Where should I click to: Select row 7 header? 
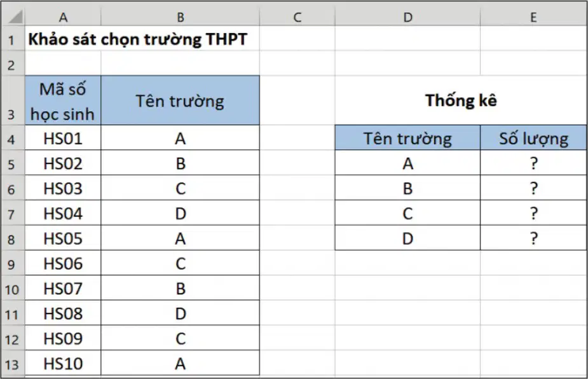click(x=11, y=213)
